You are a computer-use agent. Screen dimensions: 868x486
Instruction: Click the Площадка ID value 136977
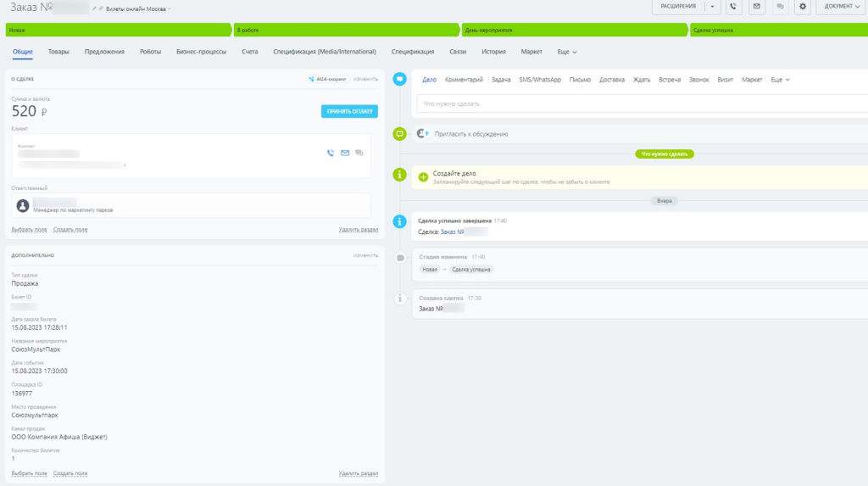click(x=21, y=394)
